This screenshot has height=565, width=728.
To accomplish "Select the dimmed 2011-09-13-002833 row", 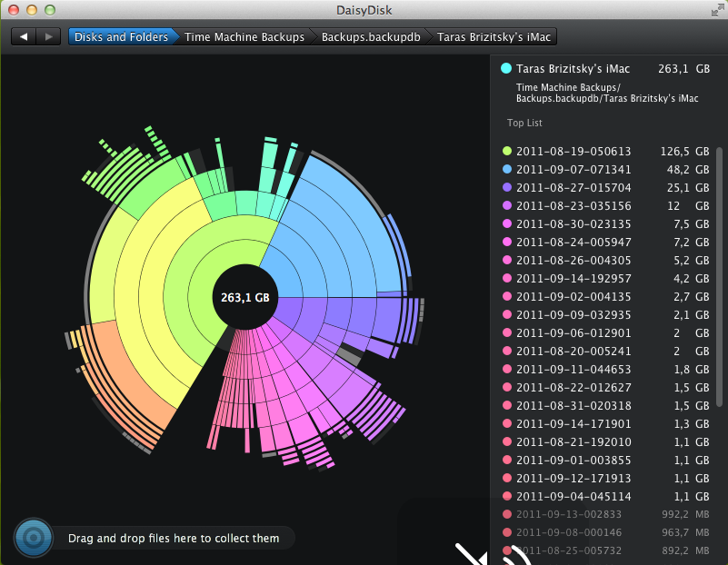I will 606,514.
